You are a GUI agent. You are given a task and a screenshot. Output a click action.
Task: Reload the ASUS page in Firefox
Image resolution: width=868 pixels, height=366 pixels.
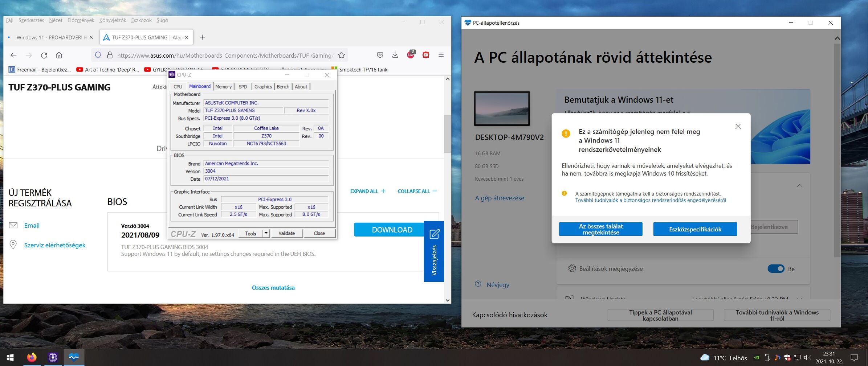[44, 55]
